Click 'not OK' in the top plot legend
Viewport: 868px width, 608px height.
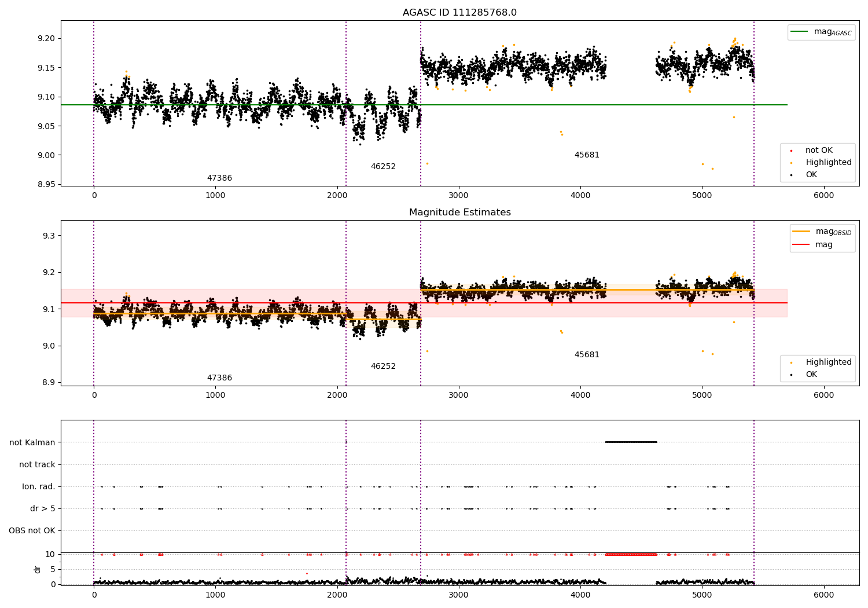(x=812, y=151)
